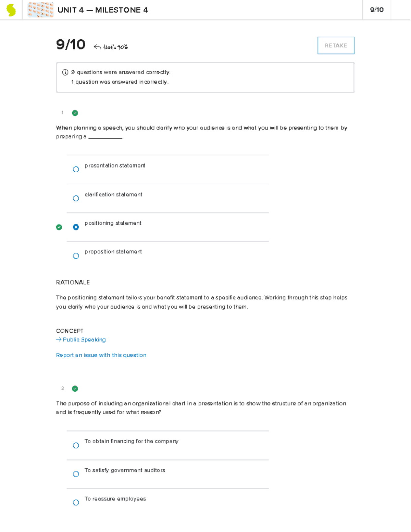Click the 'UNIT 4 — MILESTONE 4' header title
This screenshot has height=532, width=411.
(103, 10)
